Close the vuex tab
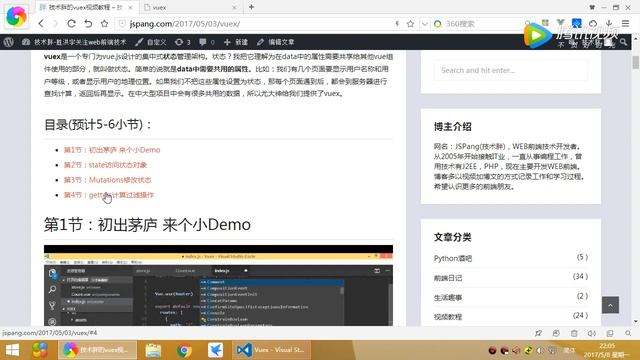 point(234,7)
